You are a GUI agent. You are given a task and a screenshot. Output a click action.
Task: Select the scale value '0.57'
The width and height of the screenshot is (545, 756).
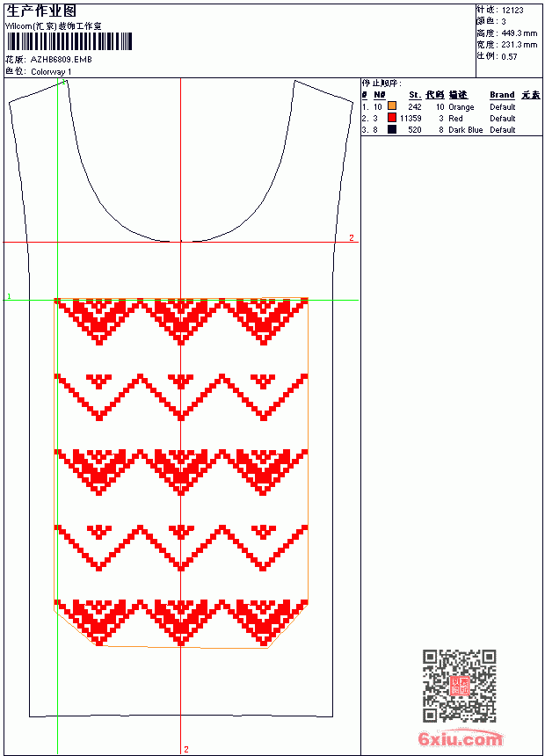point(509,57)
